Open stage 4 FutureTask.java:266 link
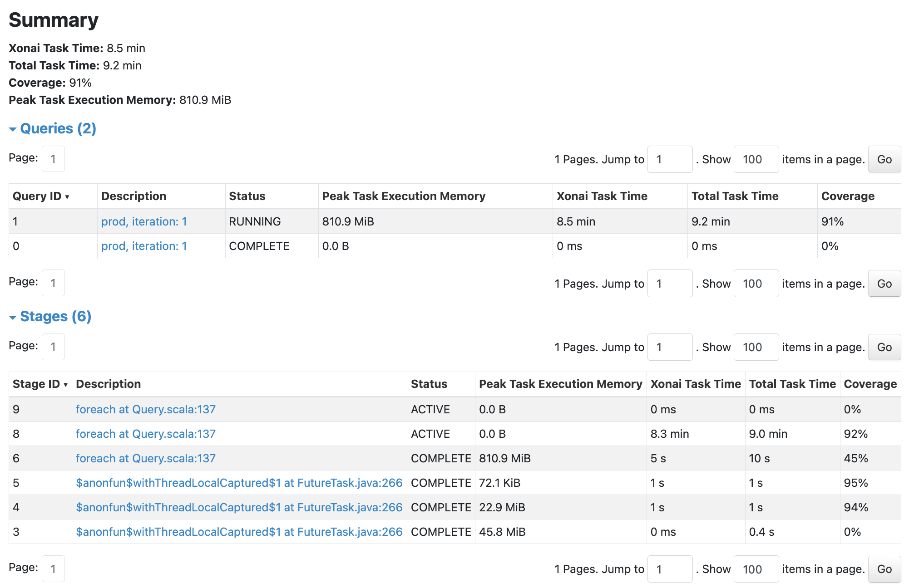This screenshot has width=909, height=588. tap(239, 507)
